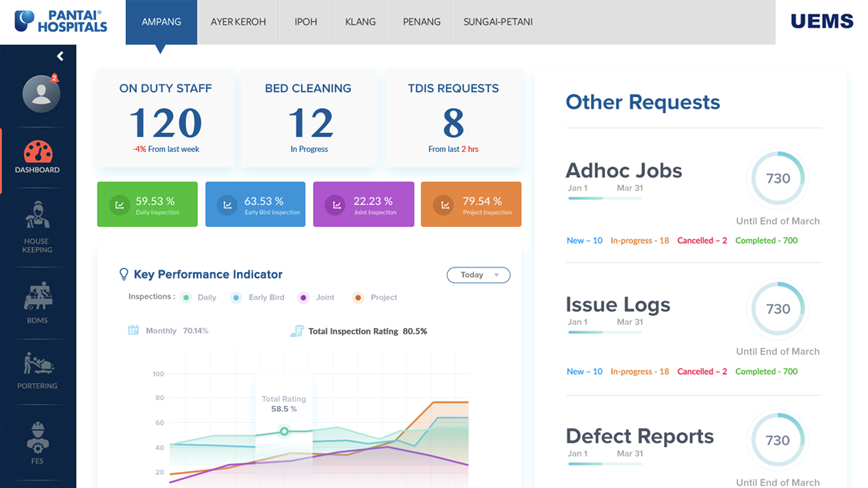The image size is (868, 488).
Task: Switch to the Ayer Keroh tab
Action: [238, 22]
